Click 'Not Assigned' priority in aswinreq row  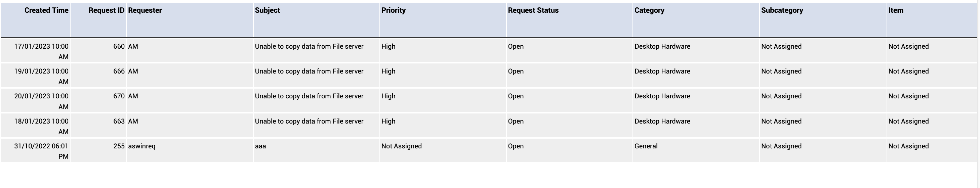401,146
